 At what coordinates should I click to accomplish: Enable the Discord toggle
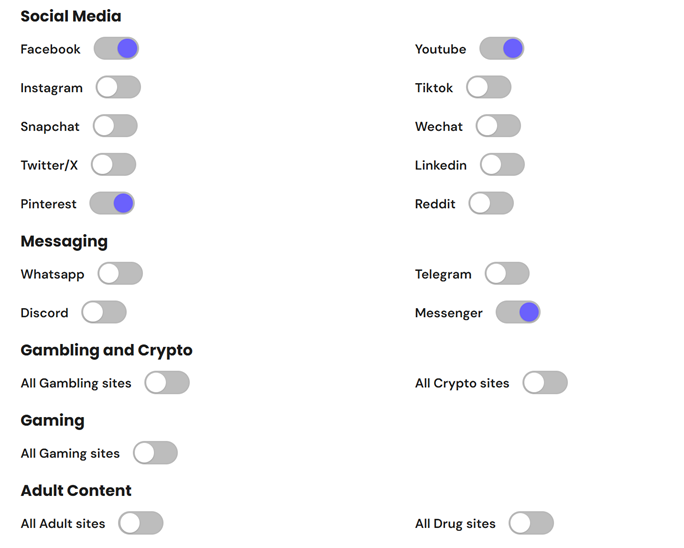coord(104,312)
